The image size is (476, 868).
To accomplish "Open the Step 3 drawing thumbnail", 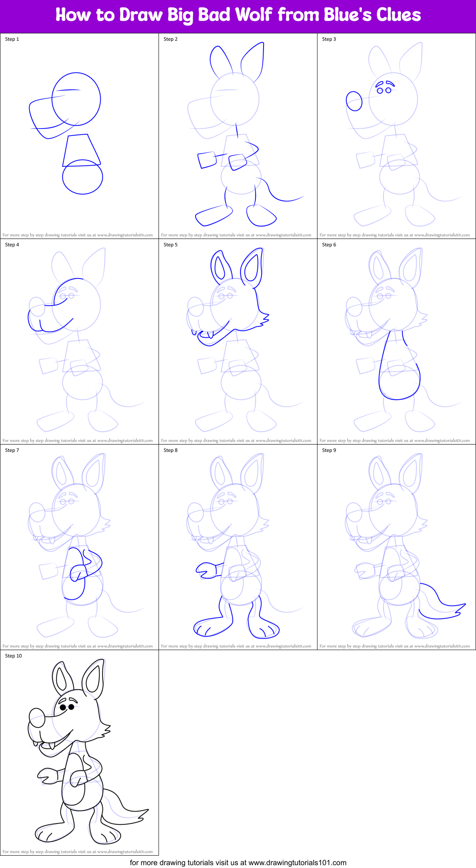I will point(397,136).
